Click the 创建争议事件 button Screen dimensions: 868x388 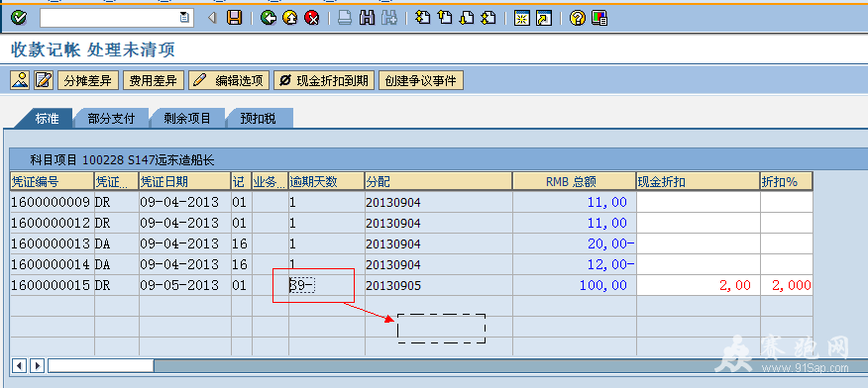coord(421,80)
